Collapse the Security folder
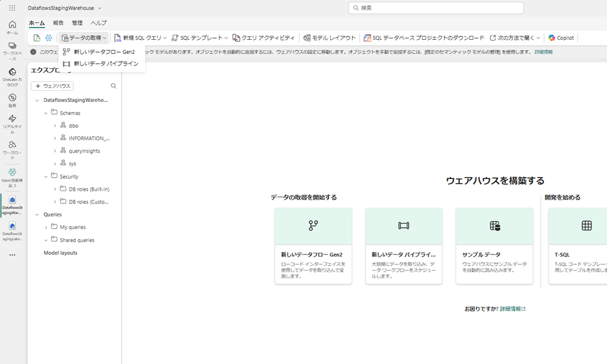607x364 pixels. pos(46,177)
